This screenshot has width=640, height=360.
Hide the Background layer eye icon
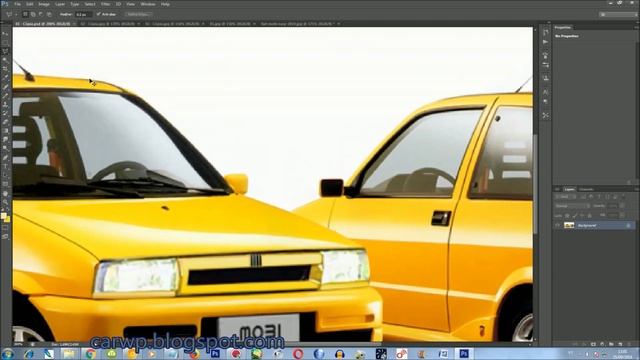point(557,225)
